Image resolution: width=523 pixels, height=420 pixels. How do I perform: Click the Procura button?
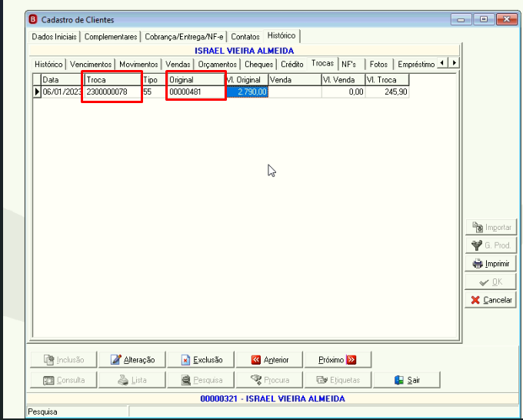point(269,380)
